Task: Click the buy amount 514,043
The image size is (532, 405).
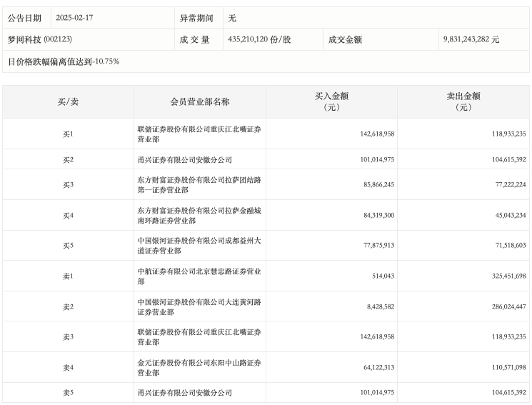Action: pyautogui.click(x=379, y=276)
